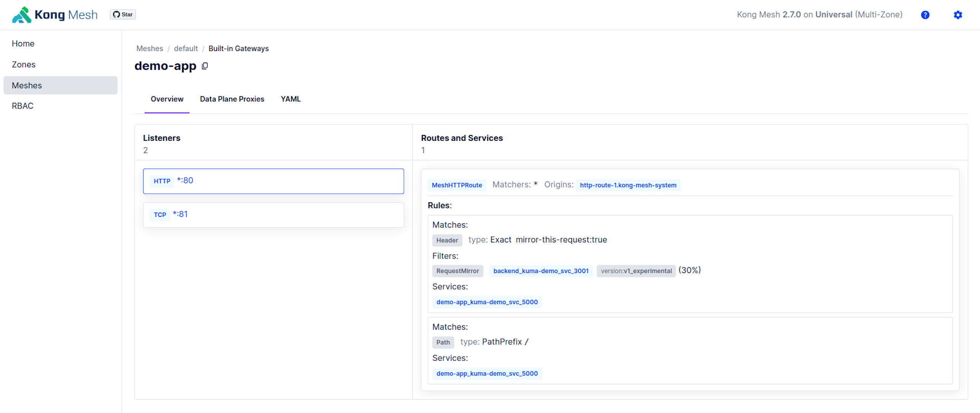Copy demo-app name with copy icon
Image resolution: width=980 pixels, height=413 pixels.
[x=205, y=66]
